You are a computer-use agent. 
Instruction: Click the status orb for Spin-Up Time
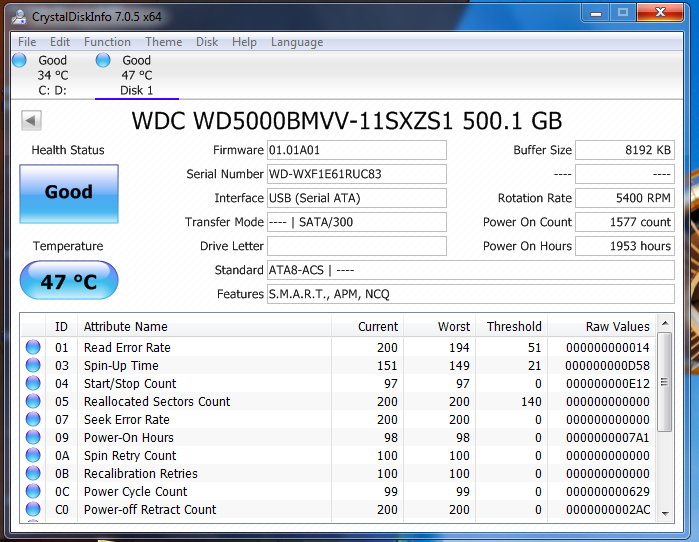point(33,365)
